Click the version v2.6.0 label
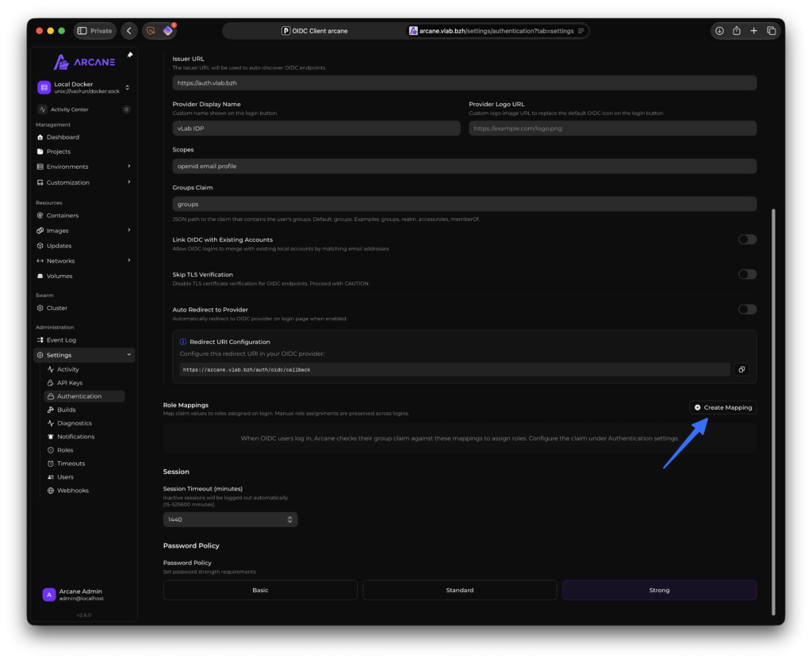Screen dimensions: 812x661 [x=84, y=615]
